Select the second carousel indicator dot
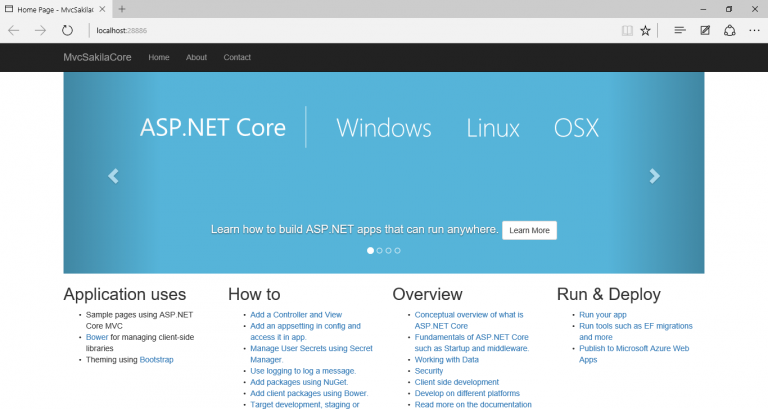 (380, 250)
